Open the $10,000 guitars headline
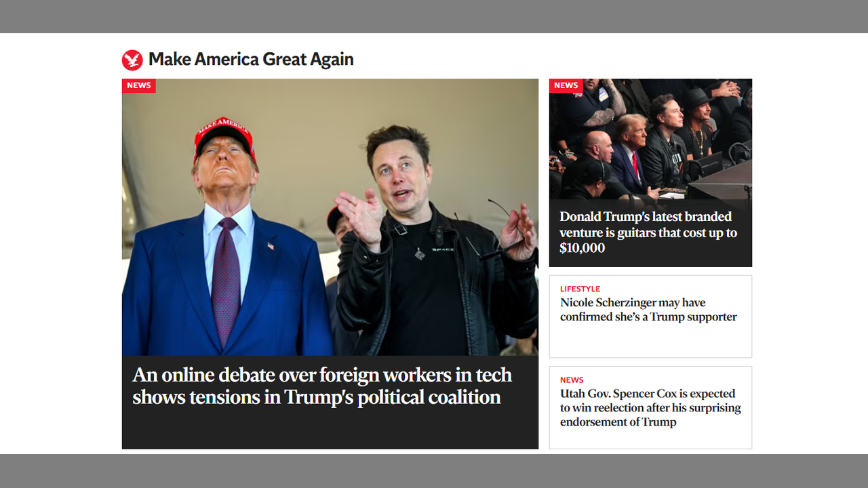Viewport: 868px width, 488px height. pos(648,232)
